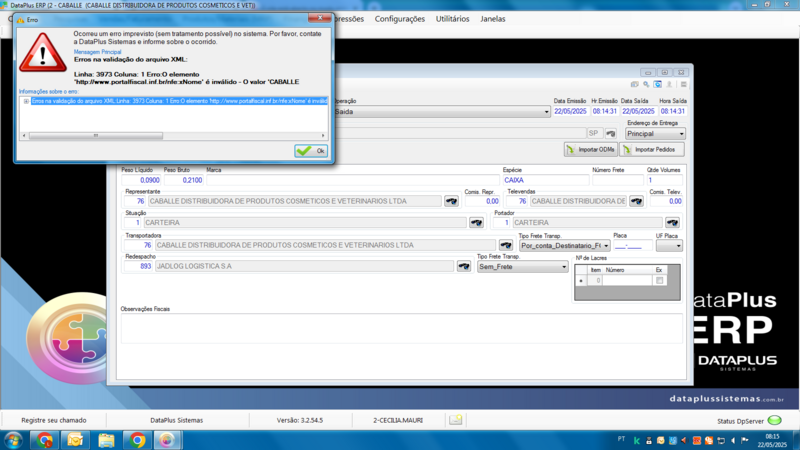Click the Hora Saída time field
The image size is (800, 450).
(672, 111)
